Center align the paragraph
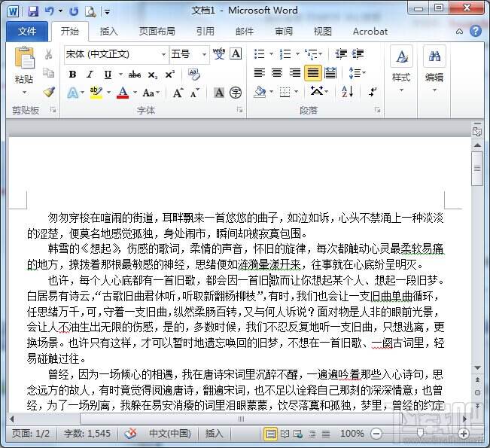The image size is (490, 448). 276,73
